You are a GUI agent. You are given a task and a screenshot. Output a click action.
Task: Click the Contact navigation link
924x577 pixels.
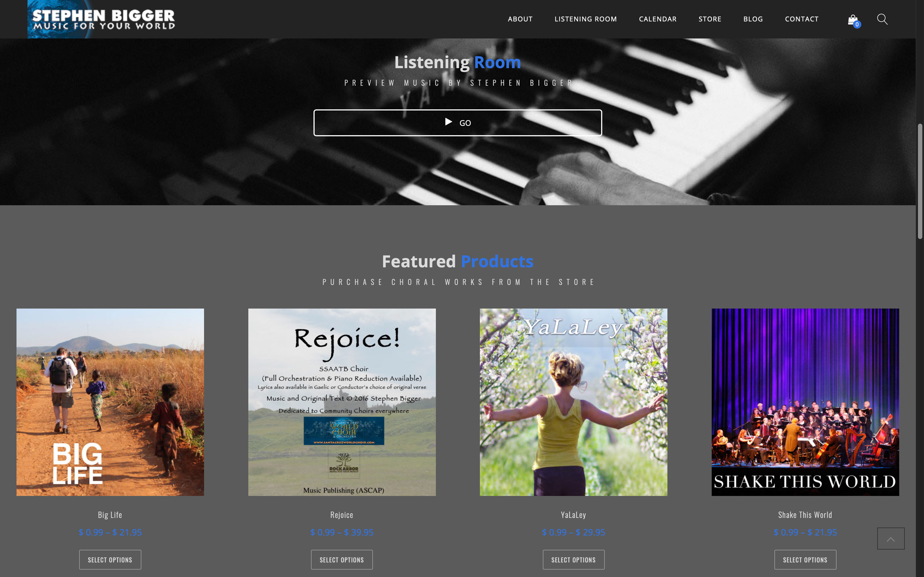coord(801,19)
